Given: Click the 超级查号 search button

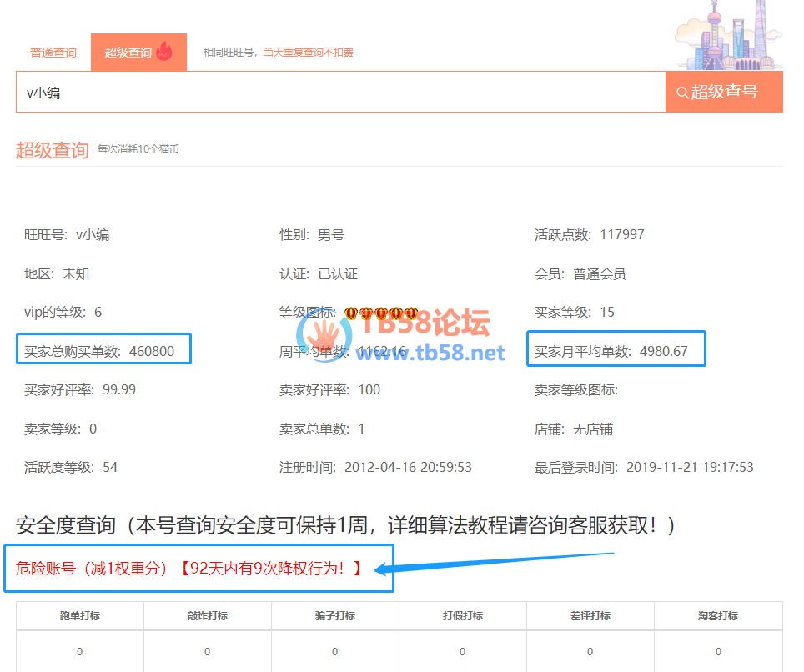Looking at the screenshot, I should pyautogui.click(x=724, y=92).
